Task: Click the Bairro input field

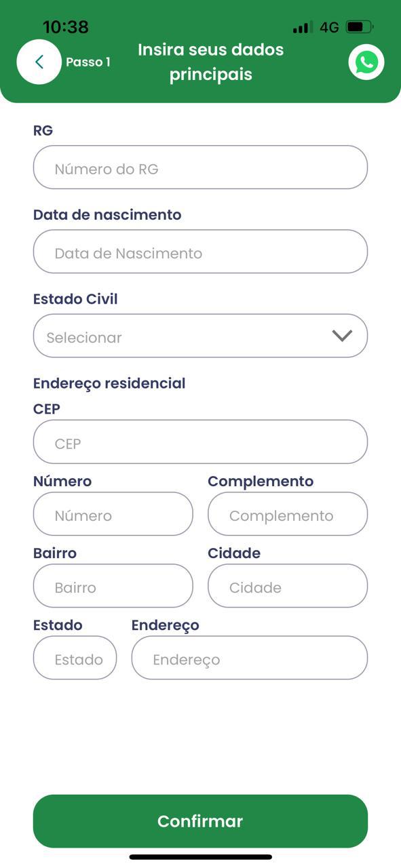Action: (x=113, y=586)
